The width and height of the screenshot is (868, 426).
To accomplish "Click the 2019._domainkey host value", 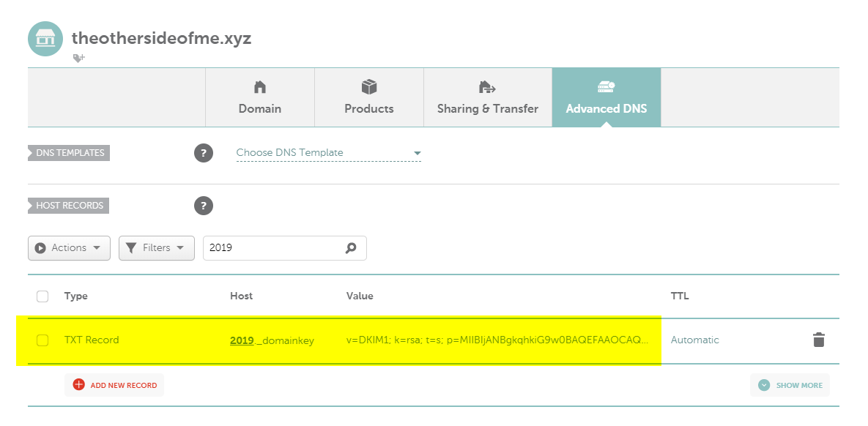I will pos(271,340).
